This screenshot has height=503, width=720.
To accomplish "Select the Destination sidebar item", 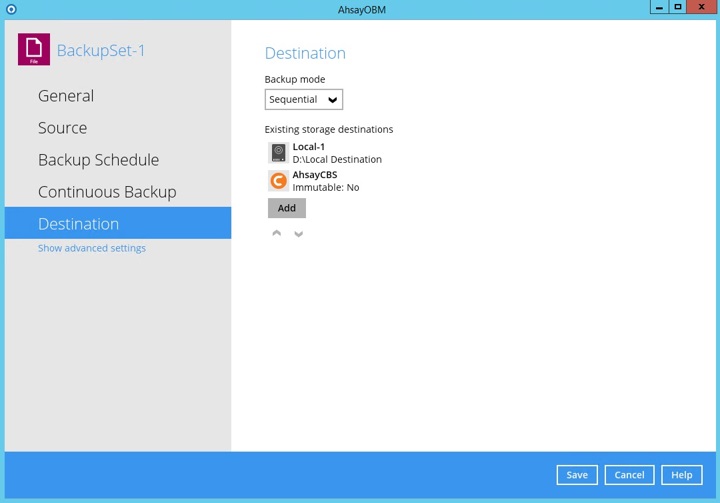I will [x=78, y=224].
